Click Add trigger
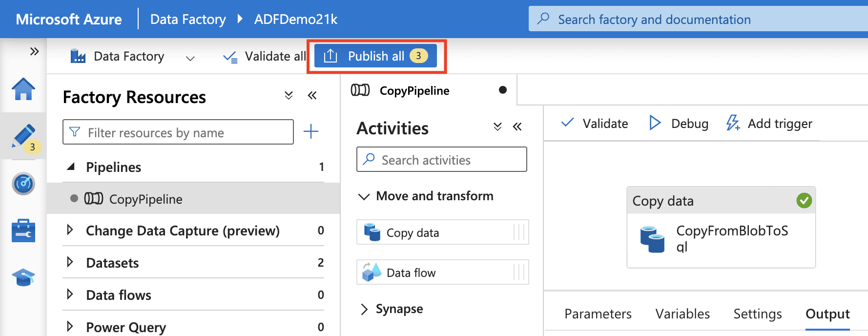The image size is (868, 336). click(769, 124)
